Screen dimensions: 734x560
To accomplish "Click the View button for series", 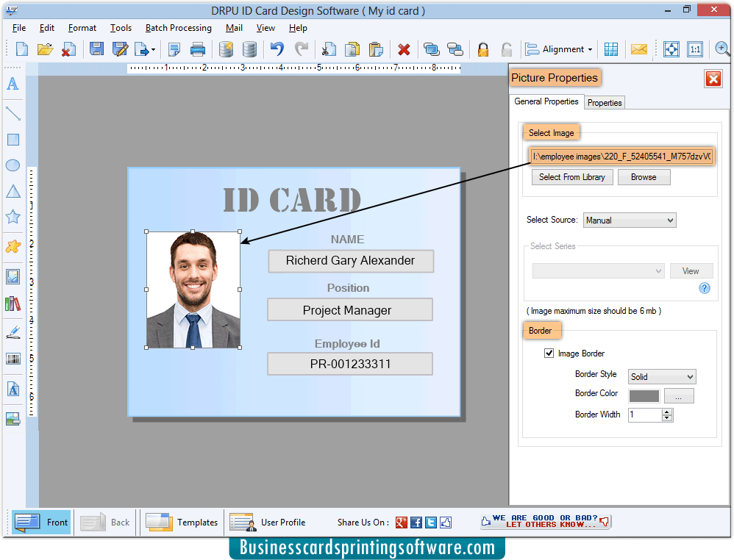I will [x=691, y=271].
